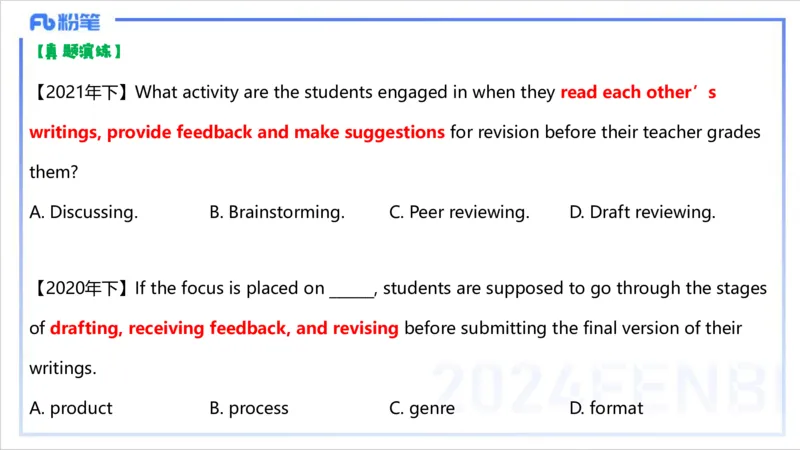Select answer B. process
This screenshot has width=800, height=450.
(x=249, y=408)
